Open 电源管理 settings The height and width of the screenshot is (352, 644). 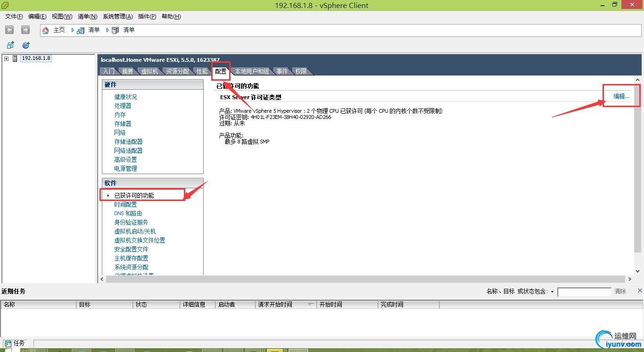coord(125,168)
